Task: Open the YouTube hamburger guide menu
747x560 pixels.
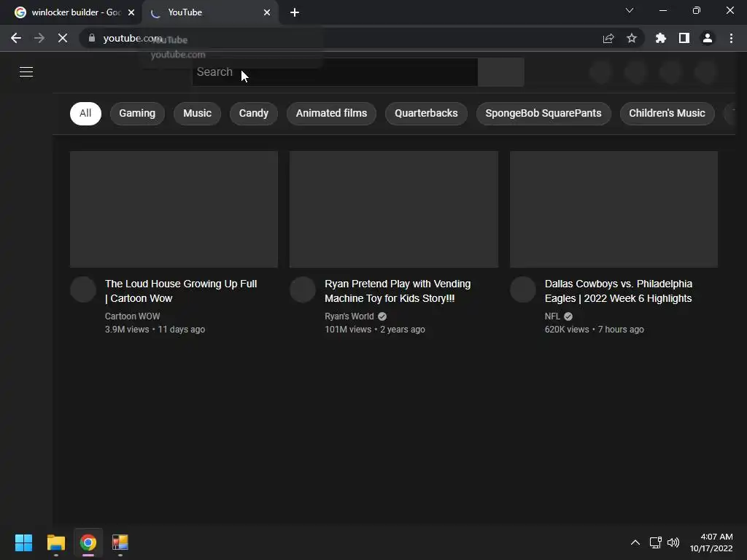Action: pyautogui.click(x=26, y=72)
